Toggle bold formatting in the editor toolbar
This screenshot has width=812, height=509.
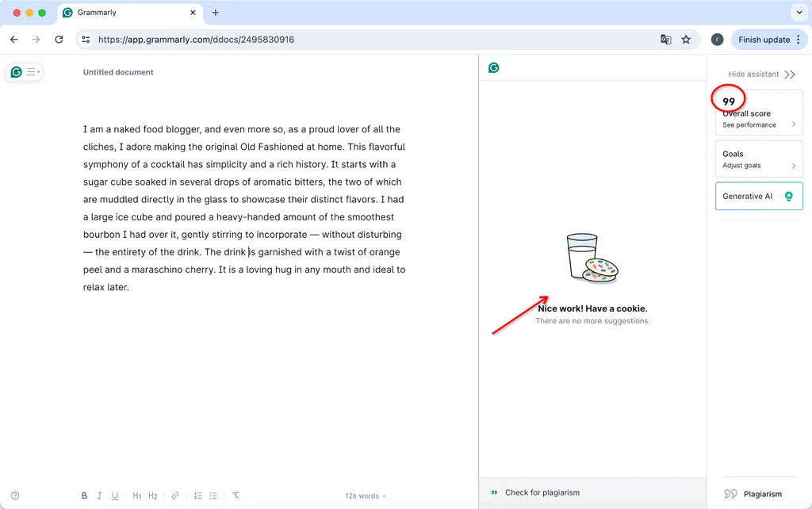click(x=84, y=496)
